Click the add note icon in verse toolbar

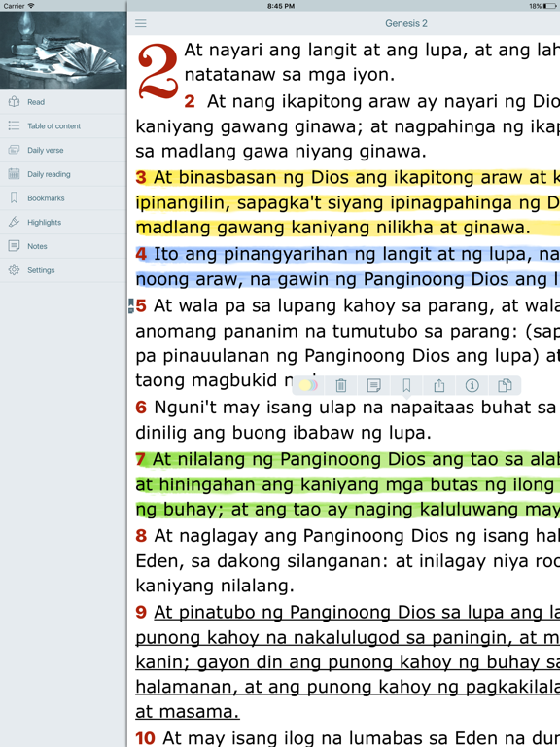coord(373,385)
